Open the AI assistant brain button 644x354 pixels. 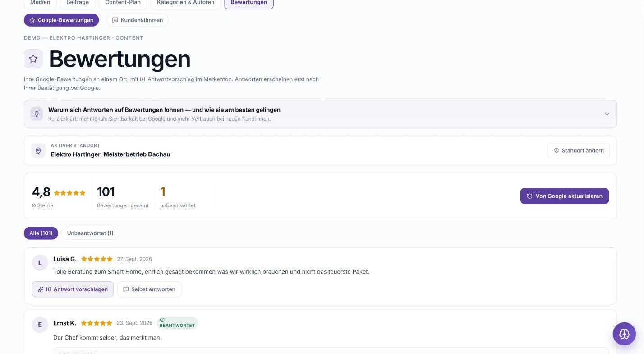coord(624,334)
